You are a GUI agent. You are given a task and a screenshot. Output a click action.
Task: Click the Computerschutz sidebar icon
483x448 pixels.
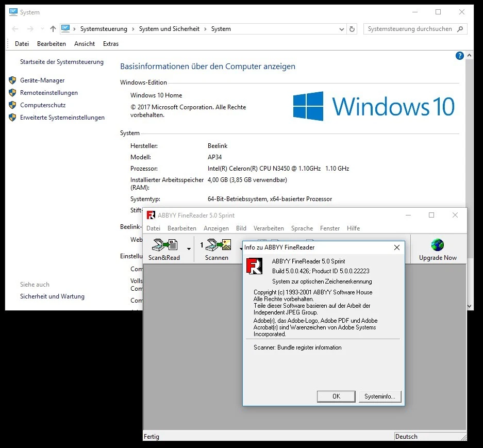tap(13, 105)
